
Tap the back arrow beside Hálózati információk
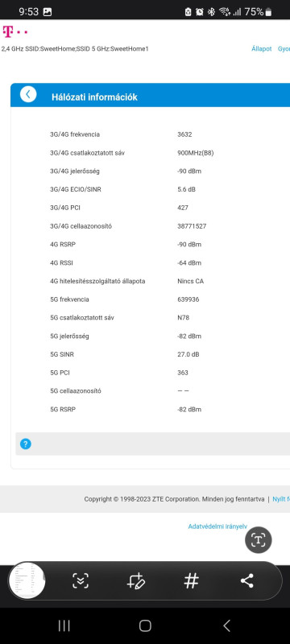(28, 94)
